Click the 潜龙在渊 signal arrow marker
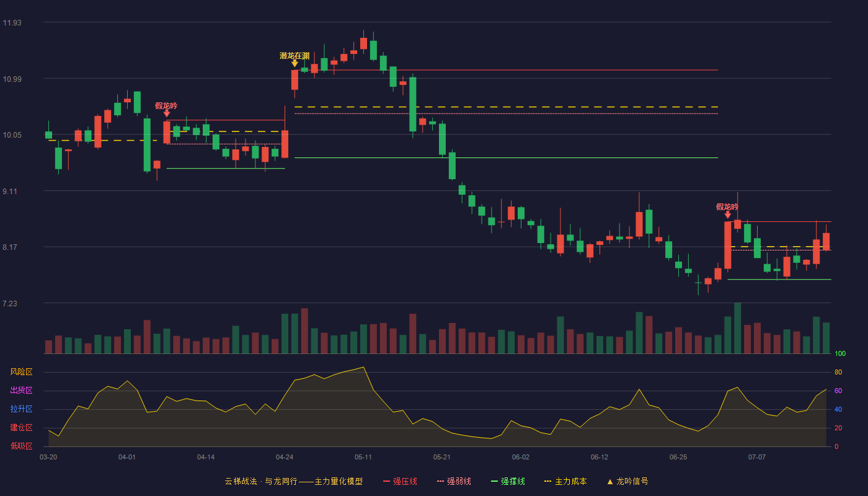The width and height of the screenshot is (868, 496). pyautogui.click(x=294, y=63)
